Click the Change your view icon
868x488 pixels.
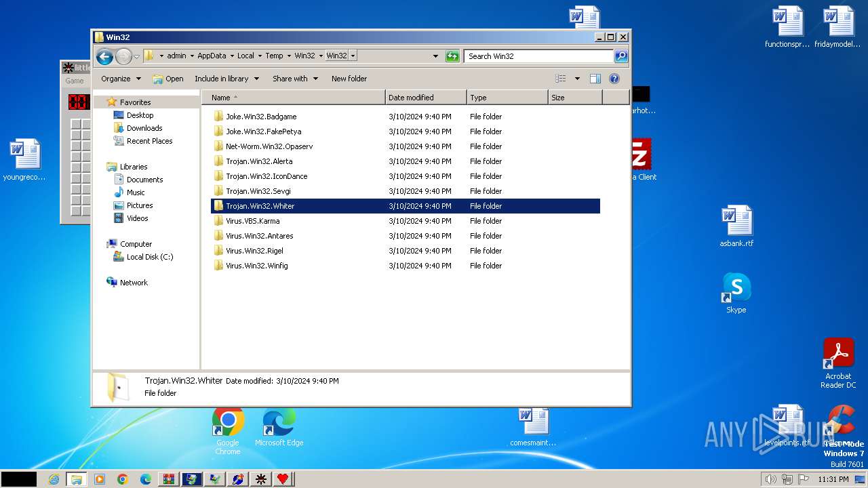[x=561, y=79]
